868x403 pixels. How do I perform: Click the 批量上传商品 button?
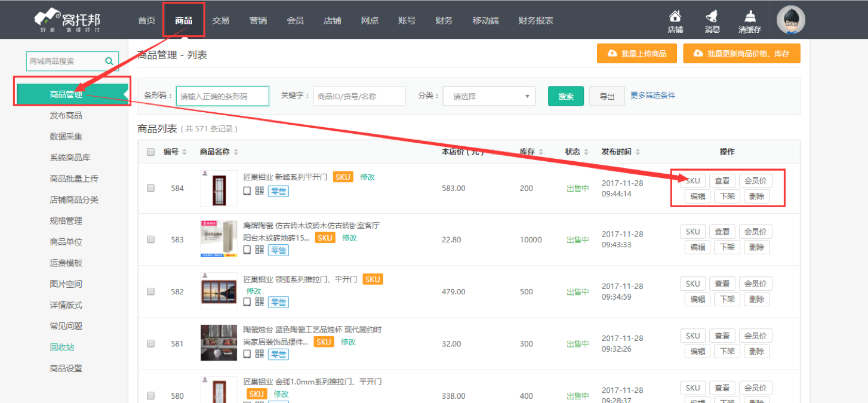click(x=636, y=53)
